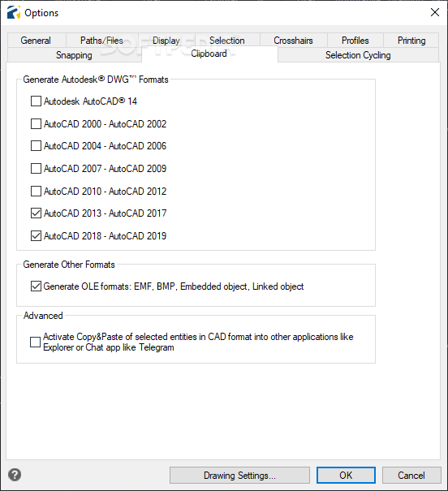Viewport: 448px width, 491px height.
Task: Close the Options dialog
Action: point(434,12)
